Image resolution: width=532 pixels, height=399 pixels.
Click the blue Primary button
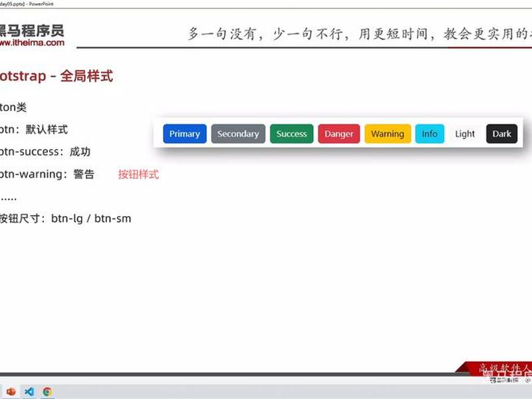(185, 134)
